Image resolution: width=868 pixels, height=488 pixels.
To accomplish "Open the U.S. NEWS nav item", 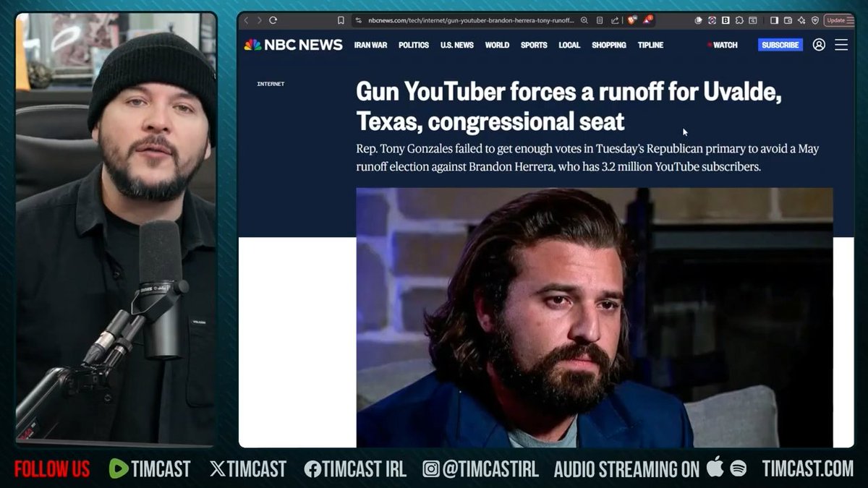I will pos(457,45).
